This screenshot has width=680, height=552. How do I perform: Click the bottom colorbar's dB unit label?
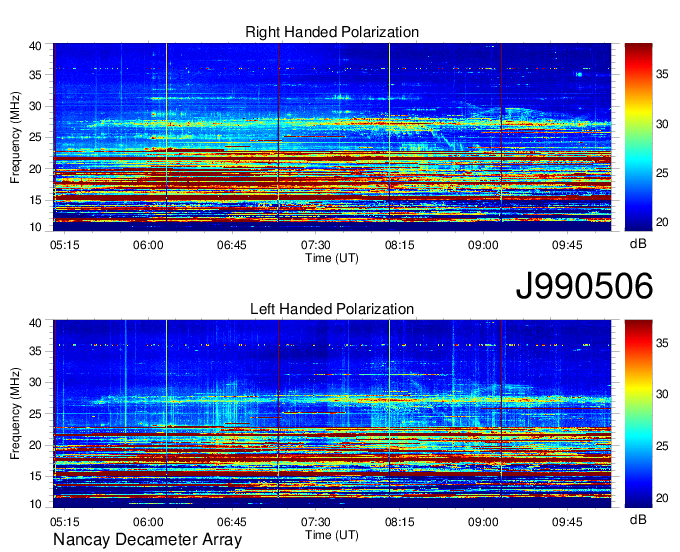click(638, 519)
